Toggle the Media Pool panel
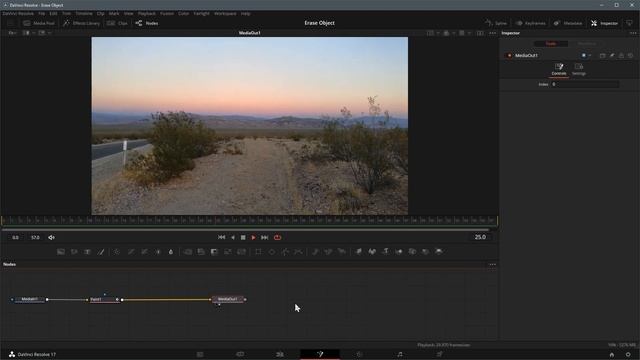Screen dimensions: 640x360 coord(39,23)
